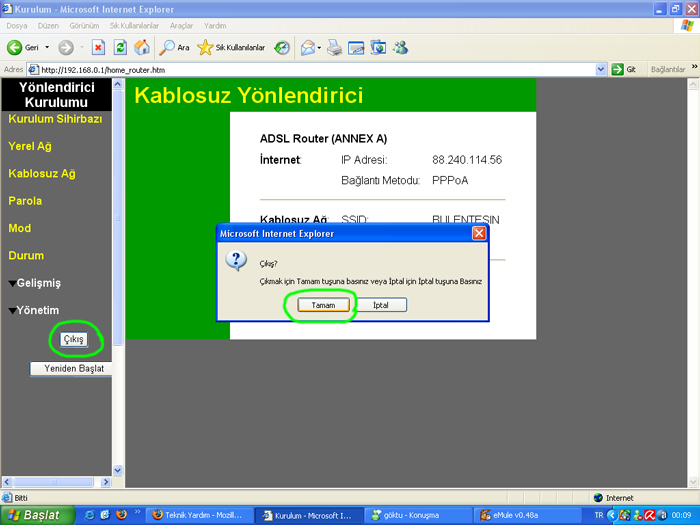Click the Print toolbar icon
The image size is (700, 525).
pos(334,47)
